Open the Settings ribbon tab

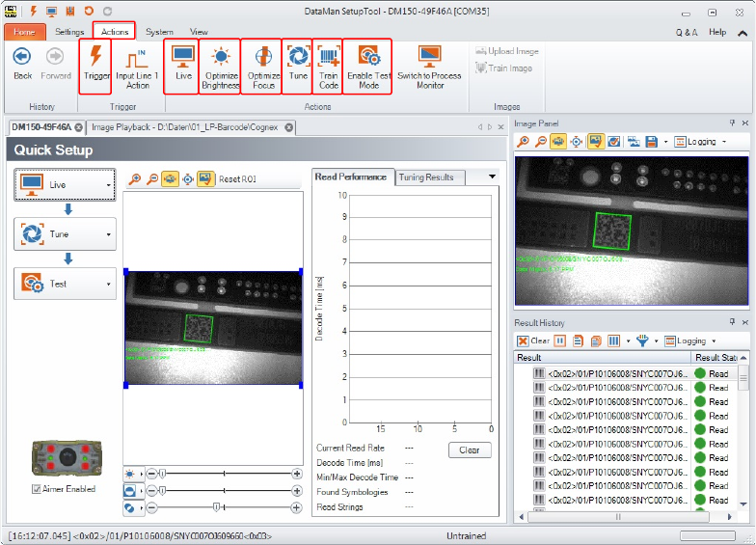tap(69, 32)
